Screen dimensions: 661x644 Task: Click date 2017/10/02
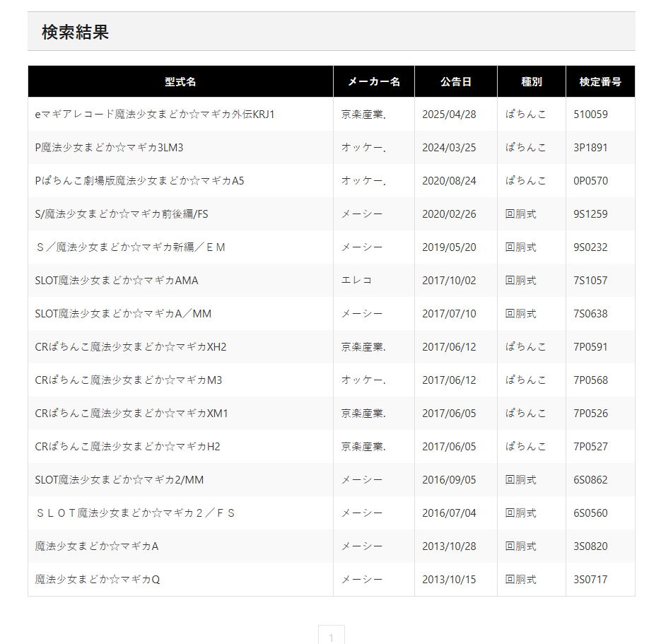(450, 281)
